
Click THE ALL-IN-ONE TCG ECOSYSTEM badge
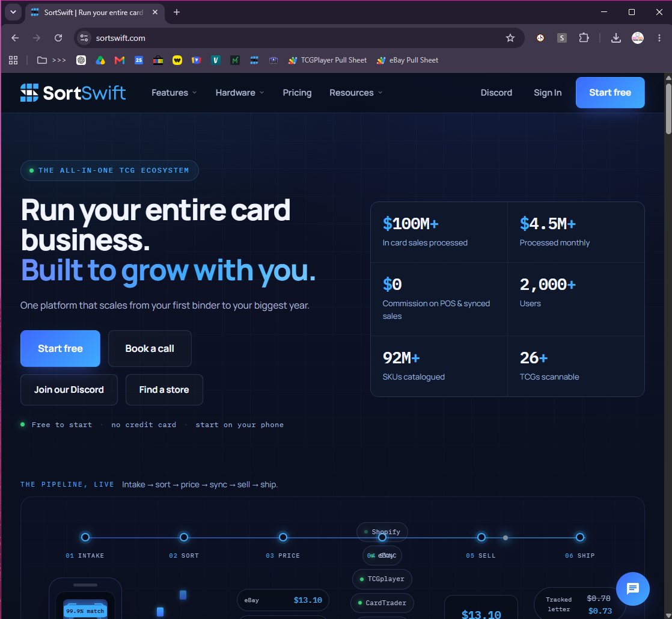click(109, 170)
